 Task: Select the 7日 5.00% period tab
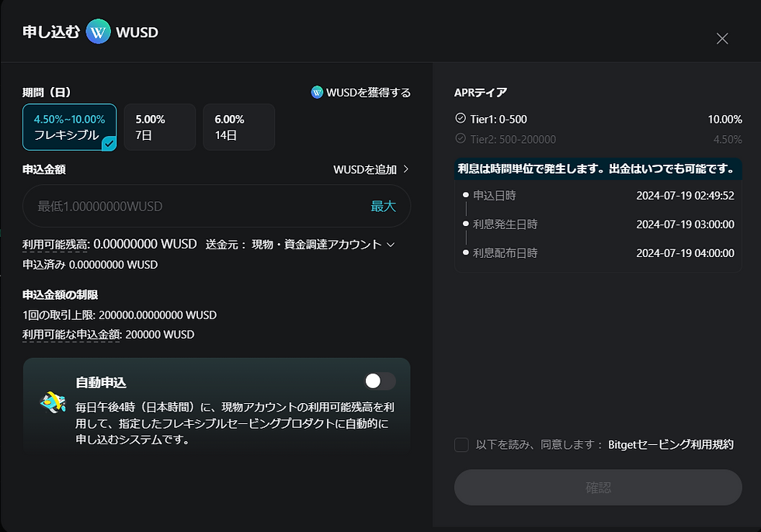159,127
